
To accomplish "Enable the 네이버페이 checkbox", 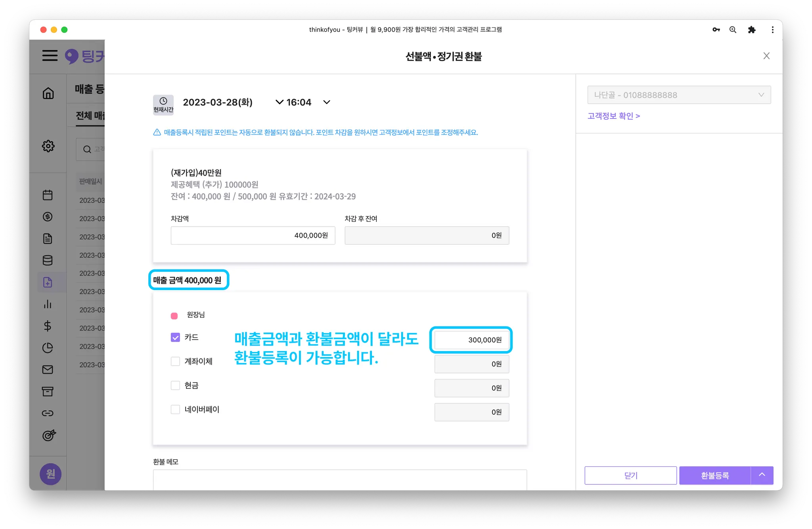I will 175,409.
